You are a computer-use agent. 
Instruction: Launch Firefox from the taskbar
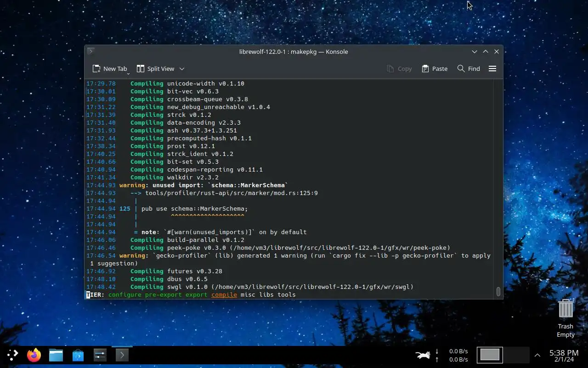pos(34,355)
